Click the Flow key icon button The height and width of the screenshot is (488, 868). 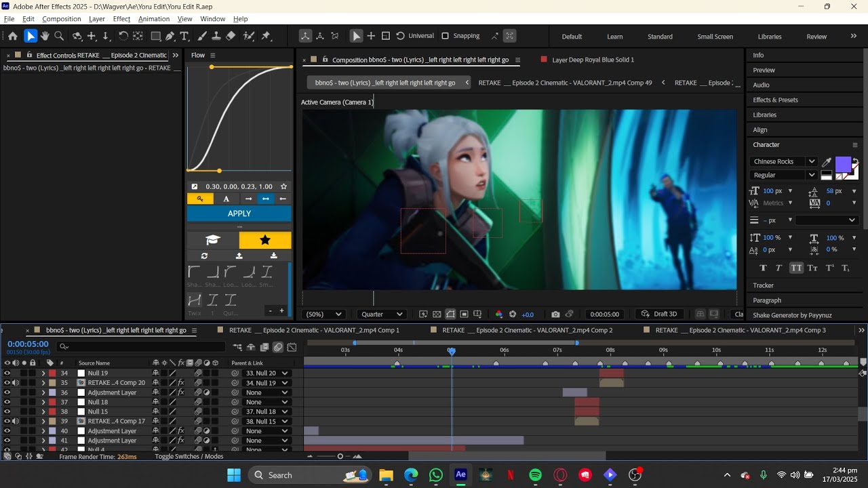[199, 199]
